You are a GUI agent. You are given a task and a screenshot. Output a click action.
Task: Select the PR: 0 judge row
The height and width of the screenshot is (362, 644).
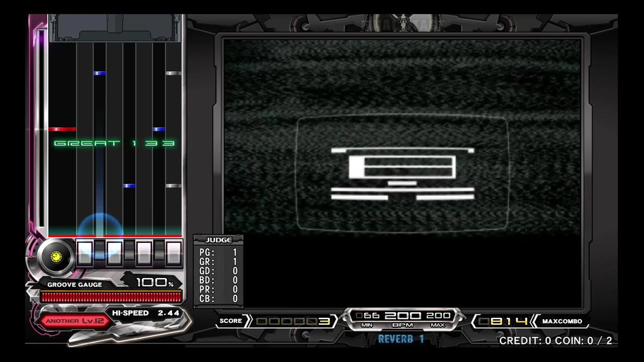(218, 290)
